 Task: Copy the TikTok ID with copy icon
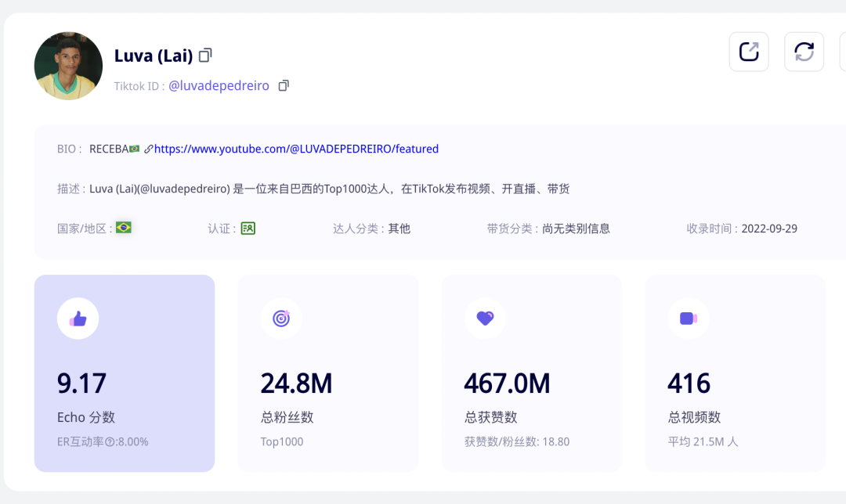(x=284, y=85)
